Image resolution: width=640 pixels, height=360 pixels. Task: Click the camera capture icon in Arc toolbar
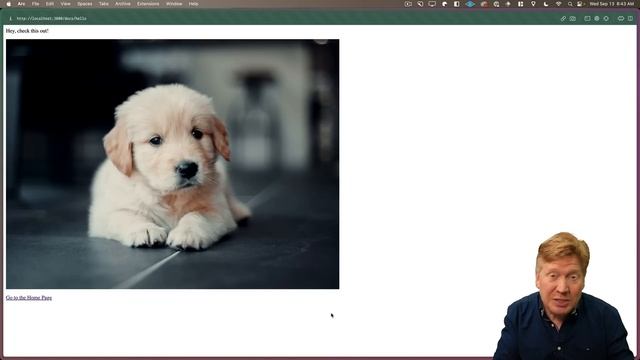pyautogui.click(x=573, y=18)
